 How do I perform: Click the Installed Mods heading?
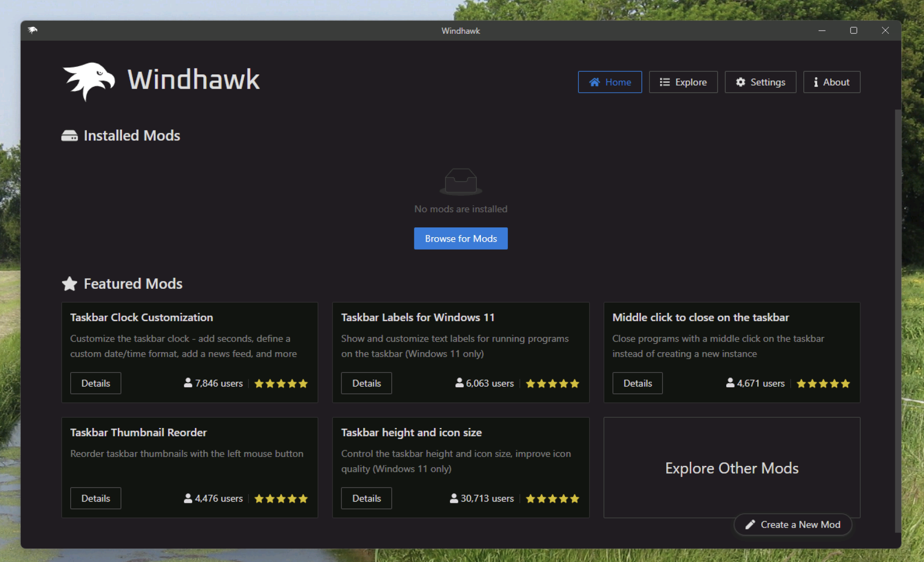[x=132, y=136]
